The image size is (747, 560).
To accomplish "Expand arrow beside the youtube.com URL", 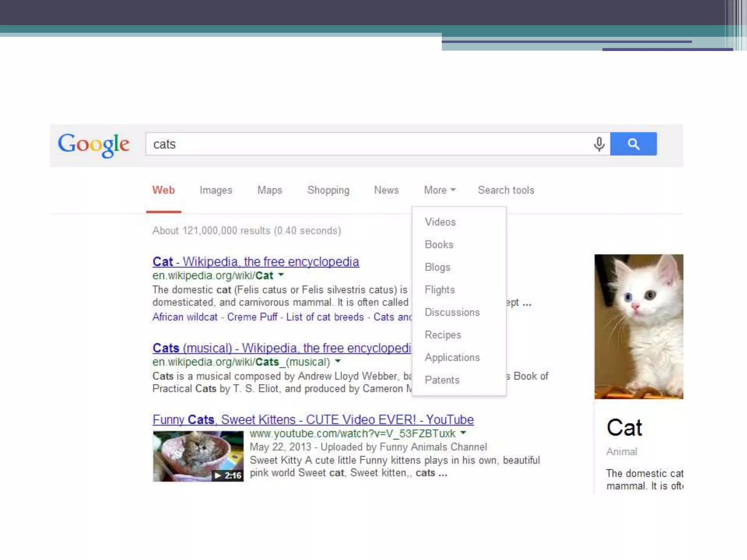I will click(463, 433).
